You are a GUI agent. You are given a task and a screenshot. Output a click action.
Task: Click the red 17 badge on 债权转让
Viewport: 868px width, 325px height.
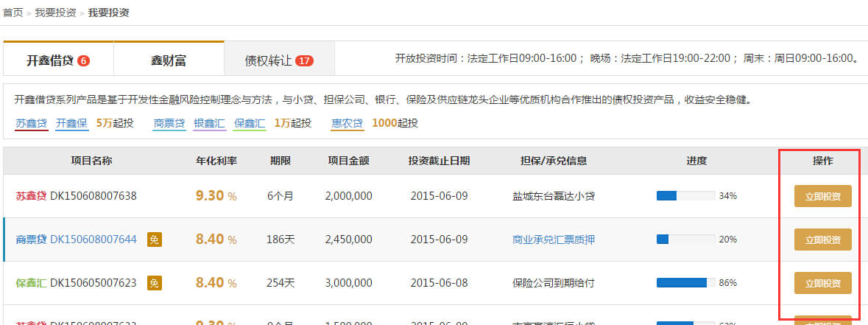304,60
